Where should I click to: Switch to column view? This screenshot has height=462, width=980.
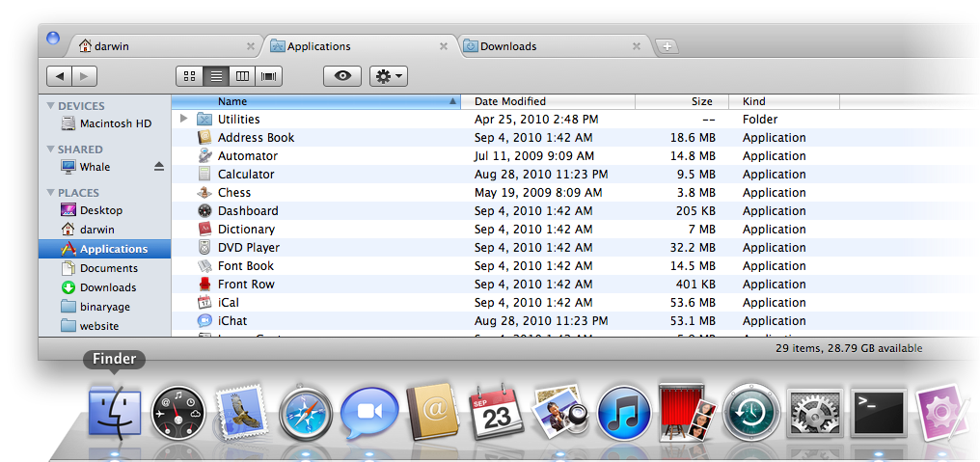click(242, 76)
